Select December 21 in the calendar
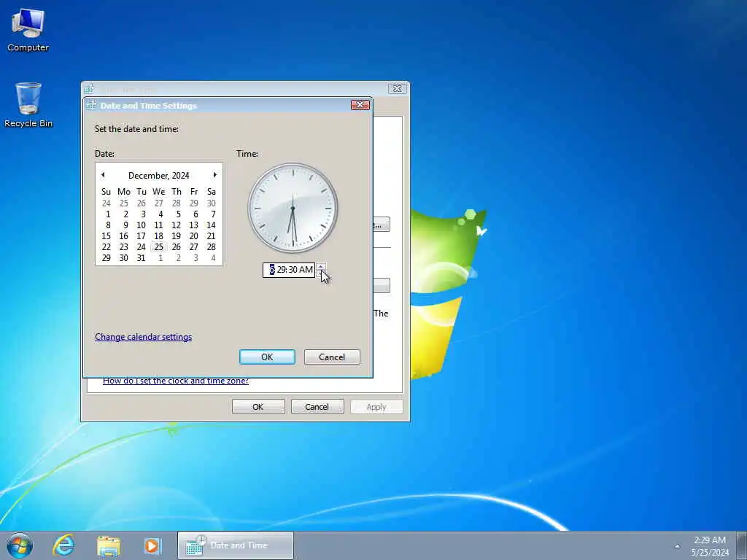Screen dimensions: 747x560 (x=211, y=236)
